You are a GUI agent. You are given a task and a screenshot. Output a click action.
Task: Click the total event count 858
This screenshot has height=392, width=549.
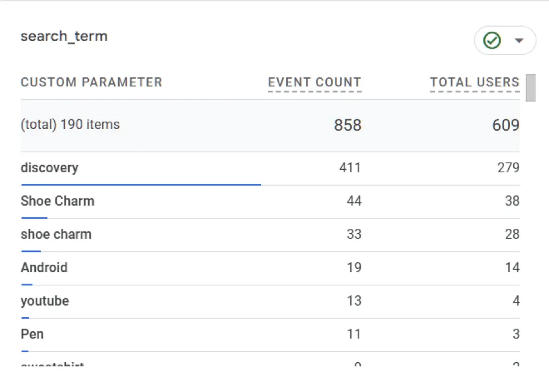[348, 125]
